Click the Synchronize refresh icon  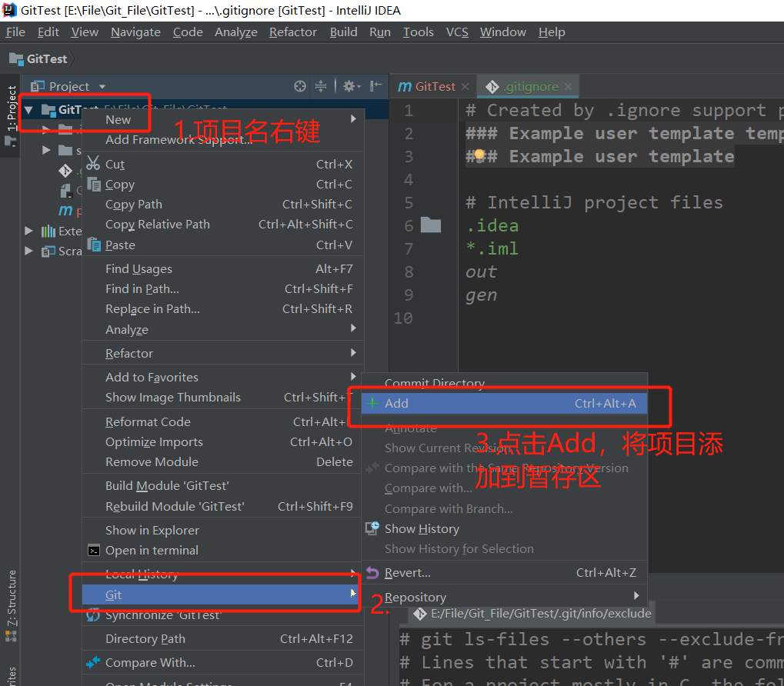pos(93,615)
